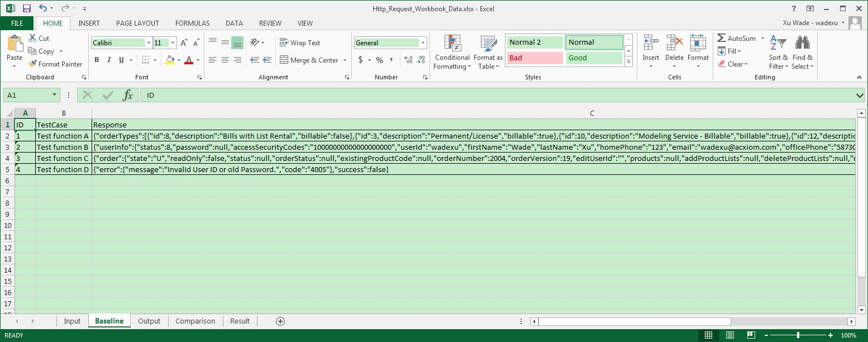Toggle Wrap Text
Image resolution: width=868 pixels, height=342 pixels.
coord(300,42)
